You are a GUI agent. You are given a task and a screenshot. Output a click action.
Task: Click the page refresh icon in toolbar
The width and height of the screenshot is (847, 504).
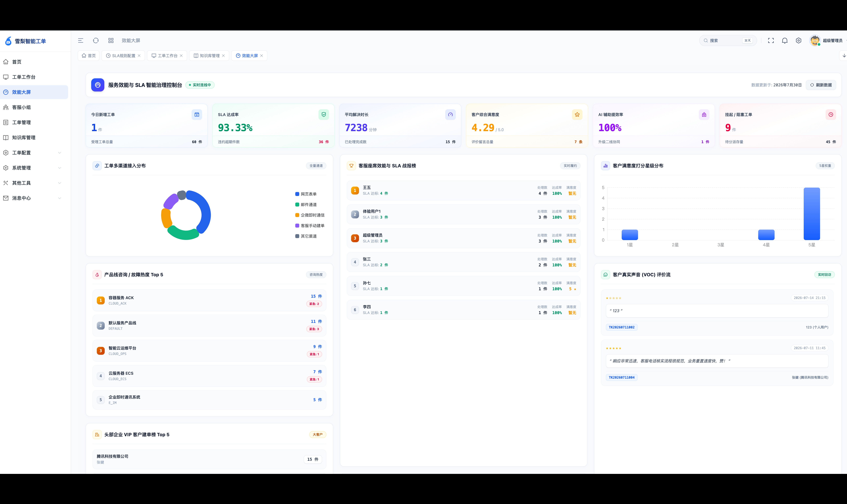(96, 40)
